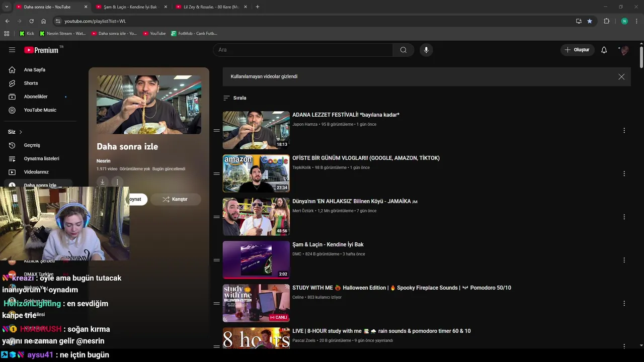Open options for OFİSTE BİR GÜNÜM video
This screenshot has height=362, width=644.
pos(624,173)
